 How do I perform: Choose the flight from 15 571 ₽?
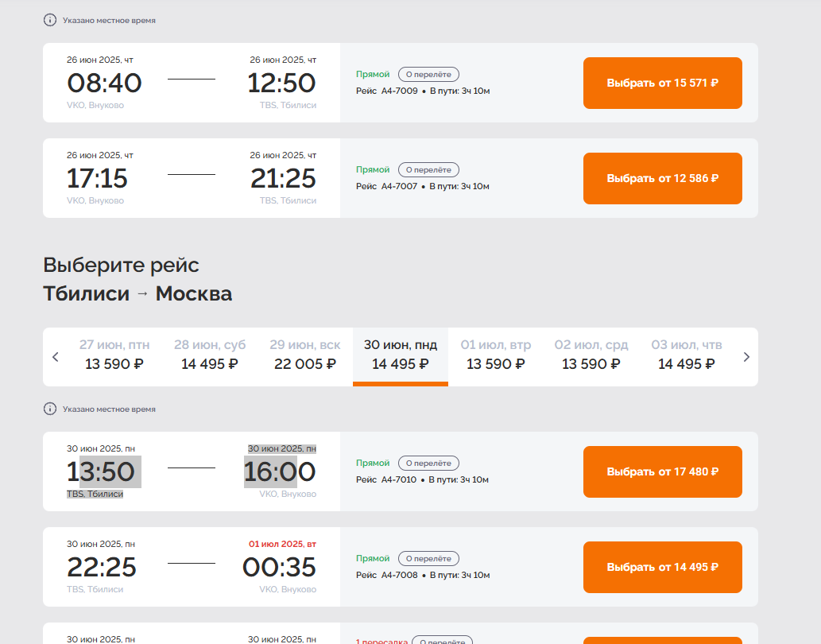[x=662, y=83]
